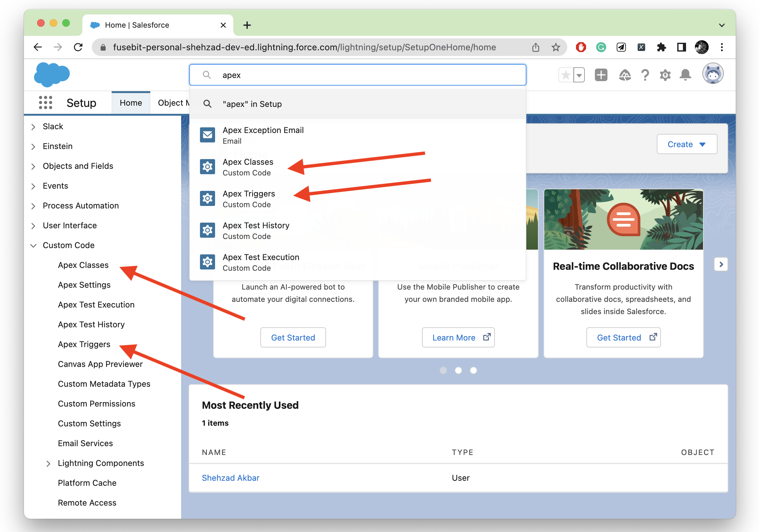
Task: Open the user profile avatar
Action: [x=712, y=74]
